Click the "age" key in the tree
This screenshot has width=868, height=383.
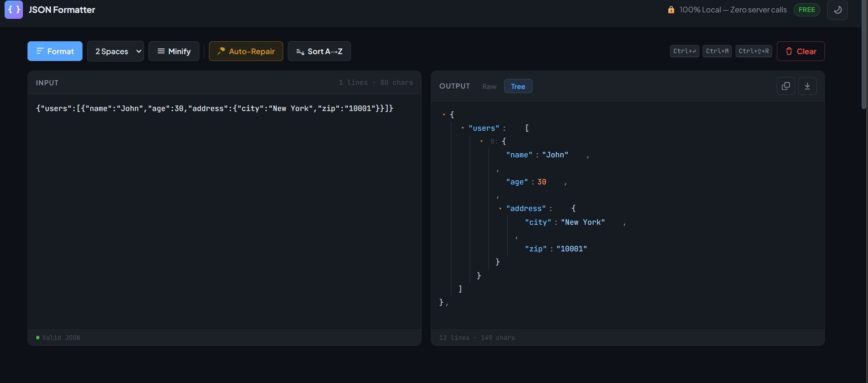click(517, 182)
